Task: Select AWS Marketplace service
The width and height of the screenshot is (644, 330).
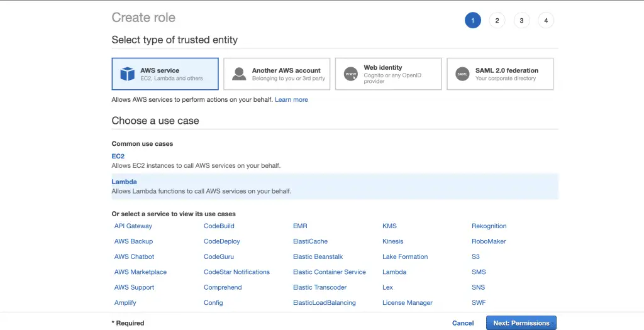Action: [140, 272]
